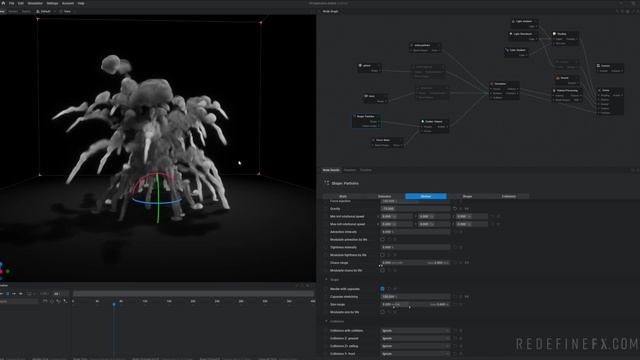Click the home icon in the menu bar

[3, 3]
